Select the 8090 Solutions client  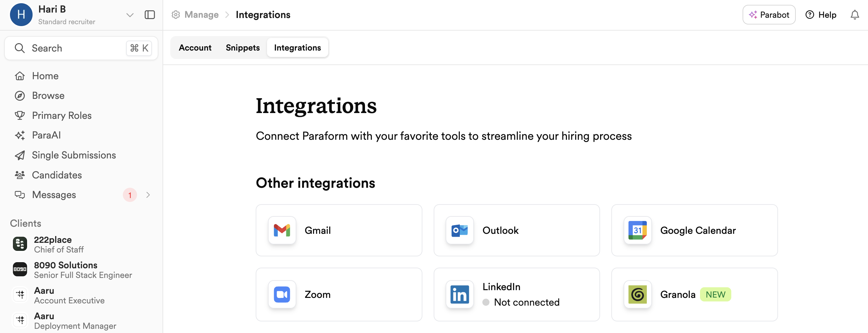73,270
